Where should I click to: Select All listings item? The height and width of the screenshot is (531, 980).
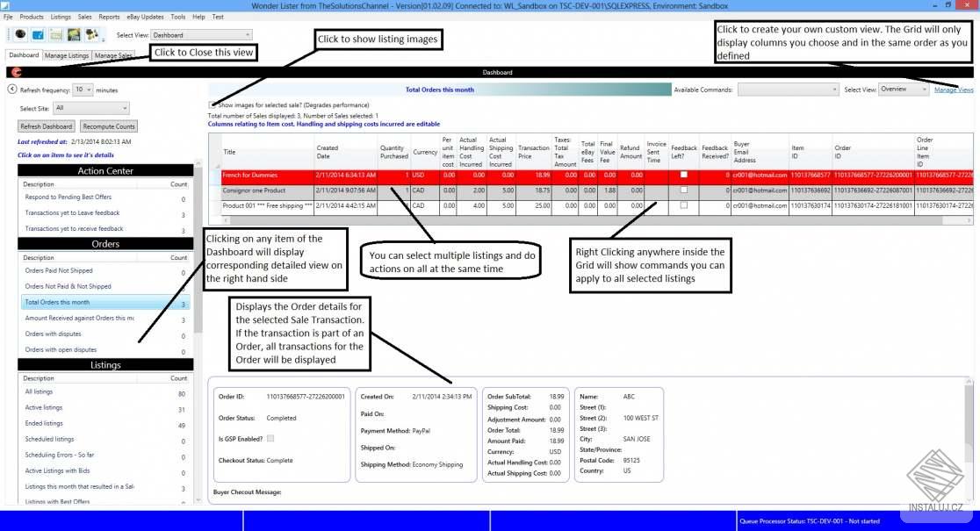pyautogui.click(x=104, y=392)
